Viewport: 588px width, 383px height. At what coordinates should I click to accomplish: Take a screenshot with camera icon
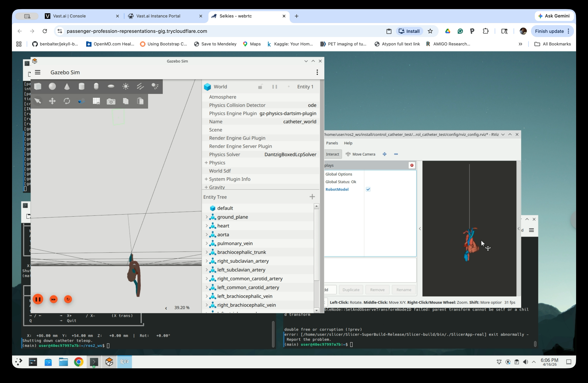(x=111, y=101)
